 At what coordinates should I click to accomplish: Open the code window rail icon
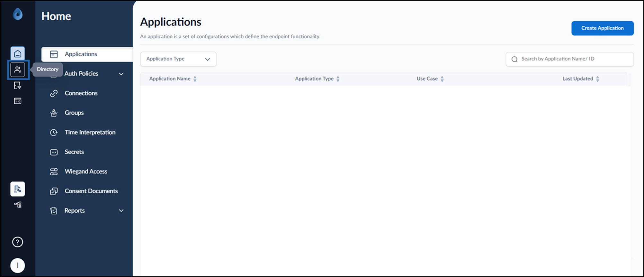click(x=18, y=101)
